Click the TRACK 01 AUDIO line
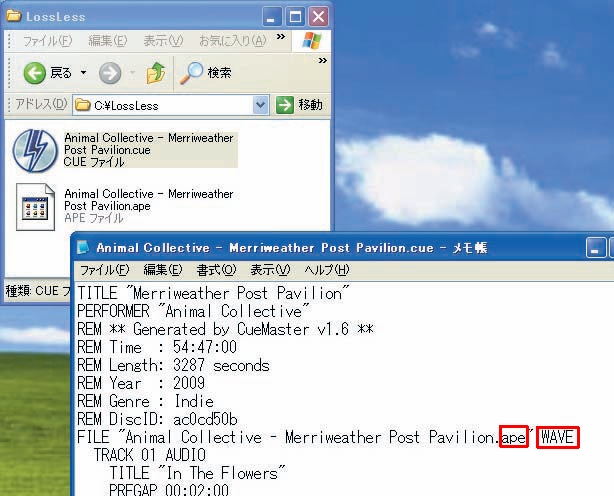Image resolution: width=614 pixels, height=496 pixels. tap(150, 455)
